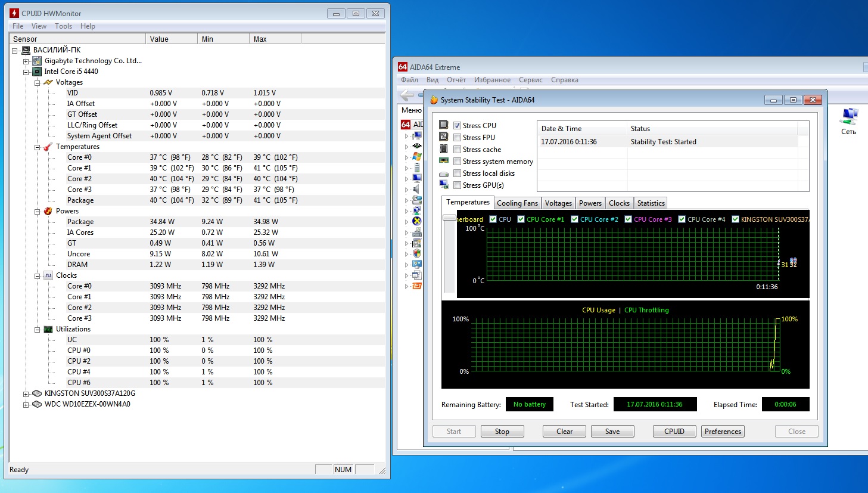This screenshot has width=868, height=493.
Task: Collapse the Voltages tree section
Action: coord(38,83)
